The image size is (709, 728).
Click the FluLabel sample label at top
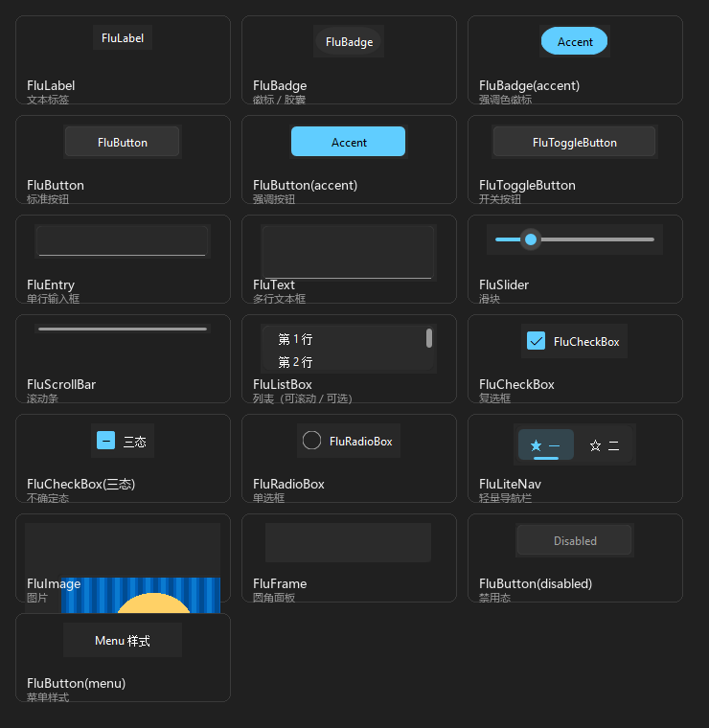(123, 37)
